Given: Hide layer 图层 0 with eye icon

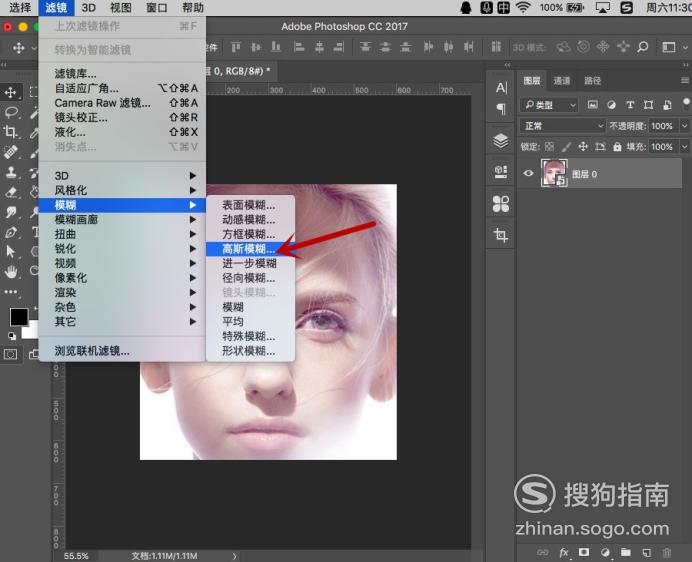Looking at the screenshot, I should coord(528,174).
